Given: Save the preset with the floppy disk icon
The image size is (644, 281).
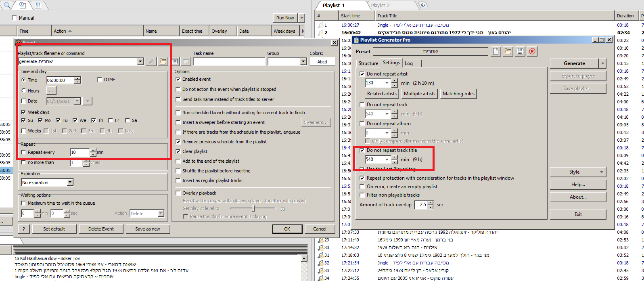Looking at the screenshot, I should pyautogui.click(x=520, y=51).
